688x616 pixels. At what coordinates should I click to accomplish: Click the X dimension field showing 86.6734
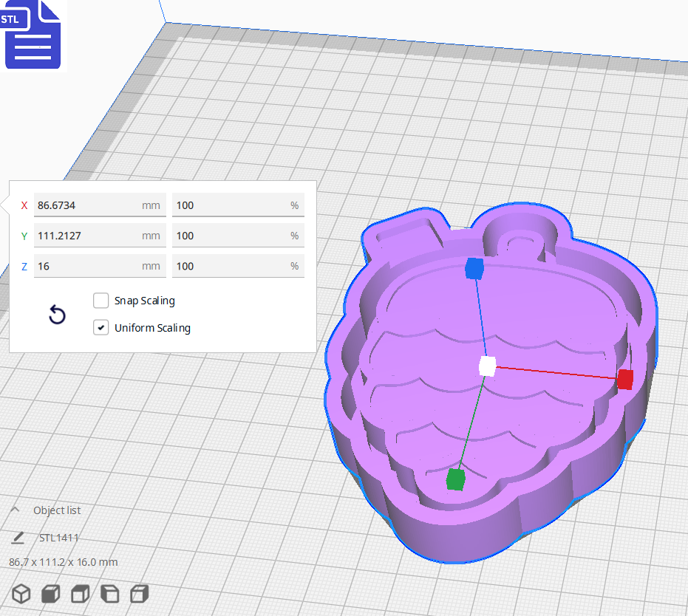100,205
